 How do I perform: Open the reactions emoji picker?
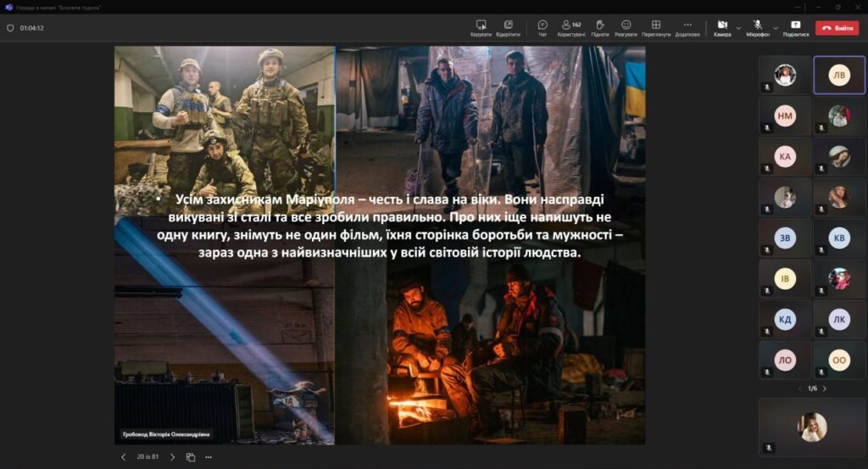pos(626,27)
